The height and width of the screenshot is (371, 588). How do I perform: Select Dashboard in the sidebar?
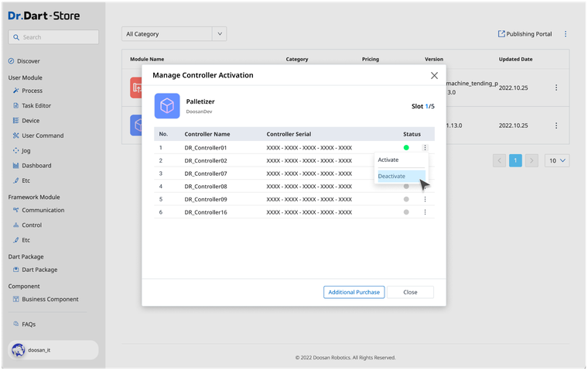pos(36,166)
